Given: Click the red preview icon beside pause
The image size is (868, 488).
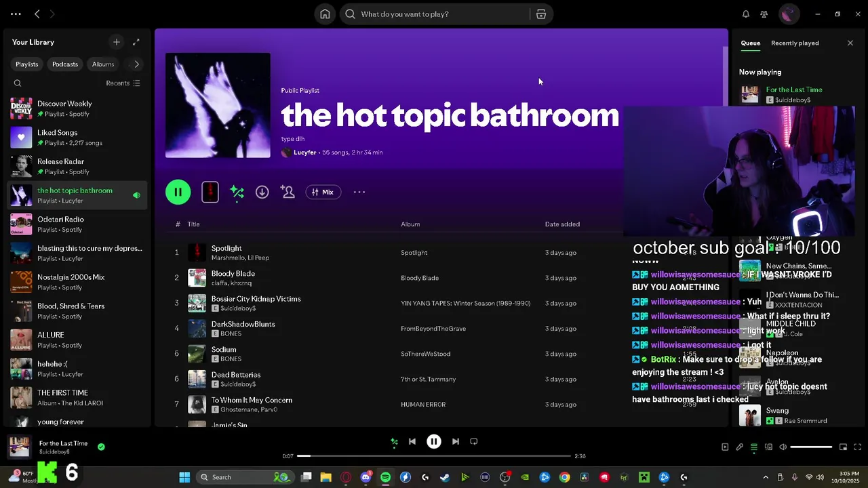Looking at the screenshot, I should click(210, 192).
